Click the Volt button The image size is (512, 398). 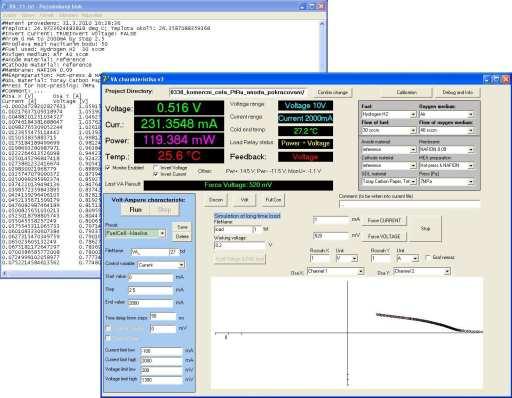click(244, 200)
